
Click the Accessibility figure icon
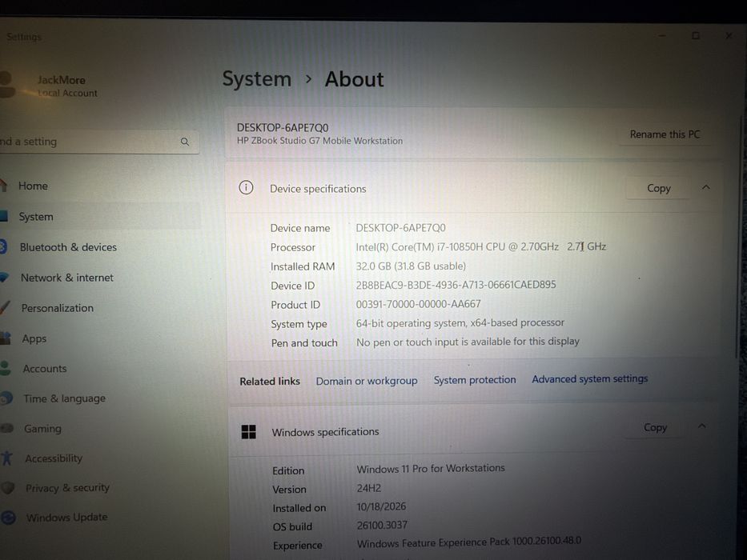coord(6,458)
